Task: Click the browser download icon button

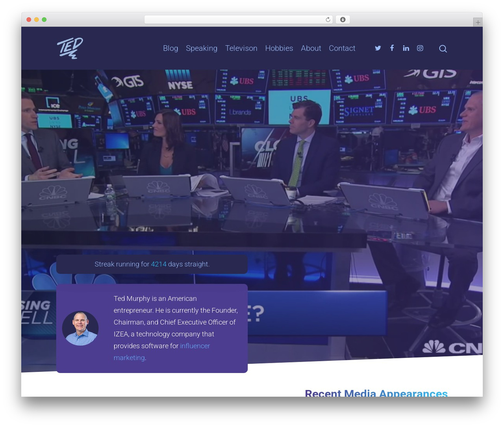Action: pos(343,20)
